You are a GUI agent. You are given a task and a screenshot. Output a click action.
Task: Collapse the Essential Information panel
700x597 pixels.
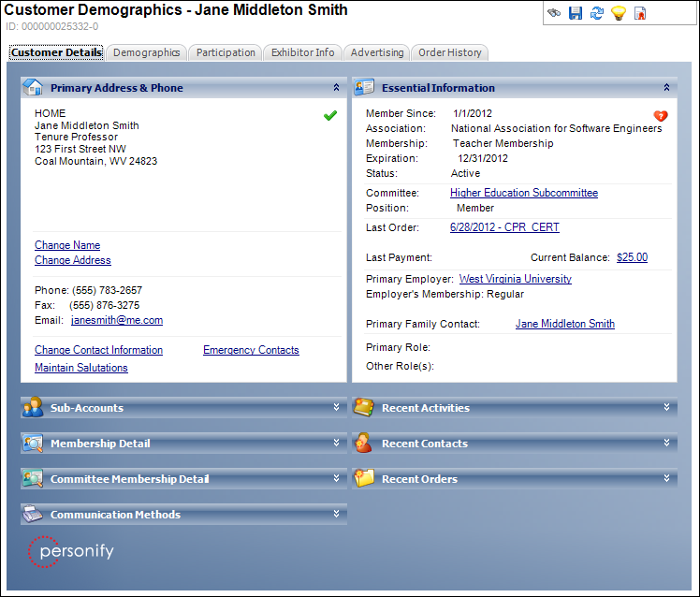(666, 88)
